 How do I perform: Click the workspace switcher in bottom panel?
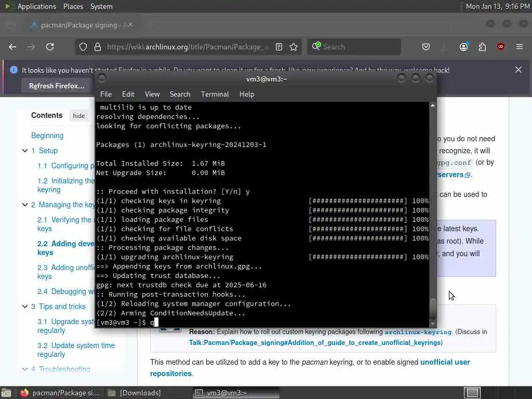472,393
